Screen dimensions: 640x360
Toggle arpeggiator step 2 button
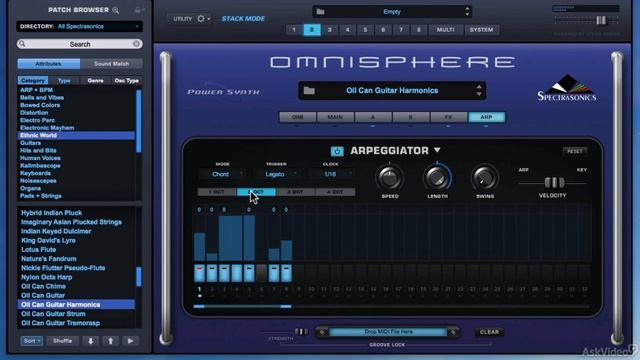[212, 273]
